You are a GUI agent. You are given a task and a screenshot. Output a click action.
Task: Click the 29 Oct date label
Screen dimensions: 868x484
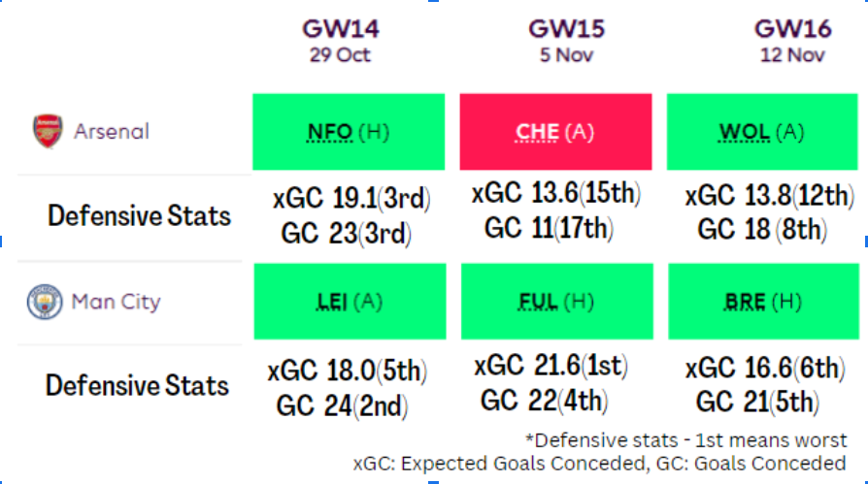[x=340, y=55]
